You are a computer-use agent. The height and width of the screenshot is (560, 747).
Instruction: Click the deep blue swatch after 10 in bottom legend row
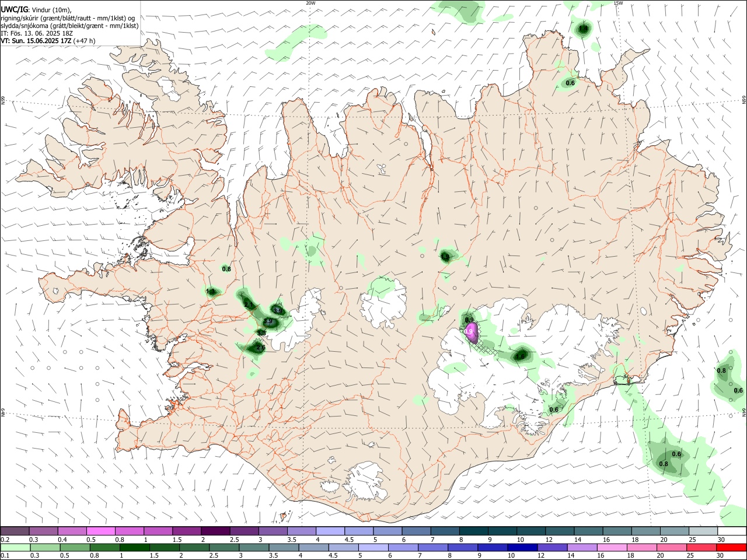pos(522,547)
